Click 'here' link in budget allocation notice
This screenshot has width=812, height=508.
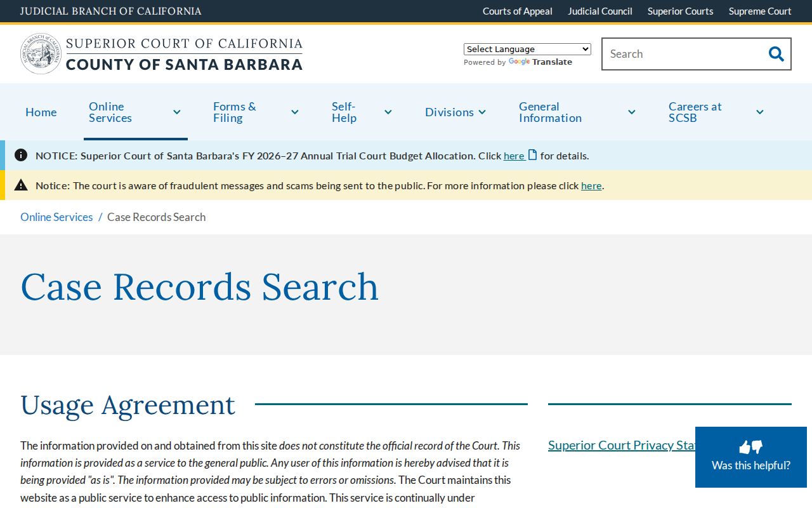point(514,156)
